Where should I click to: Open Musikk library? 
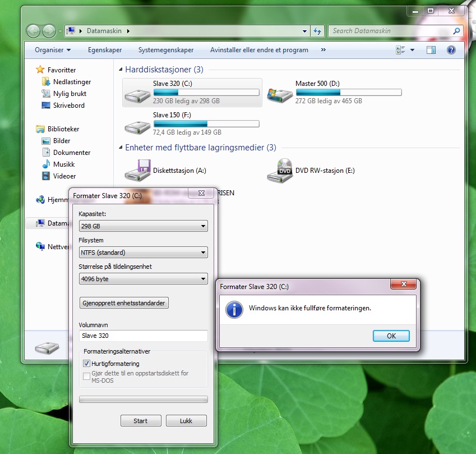[x=64, y=164]
